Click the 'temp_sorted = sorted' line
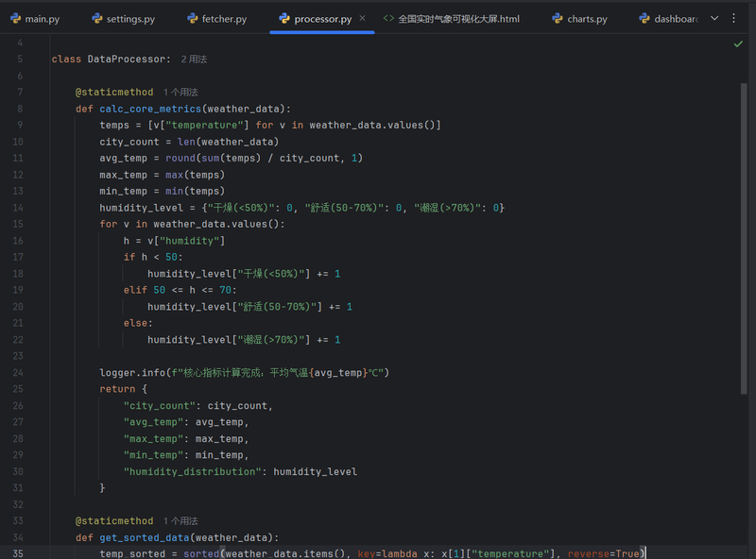Viewport: 756px width, 559px height. pyautogui.click(x=372, y=553)
